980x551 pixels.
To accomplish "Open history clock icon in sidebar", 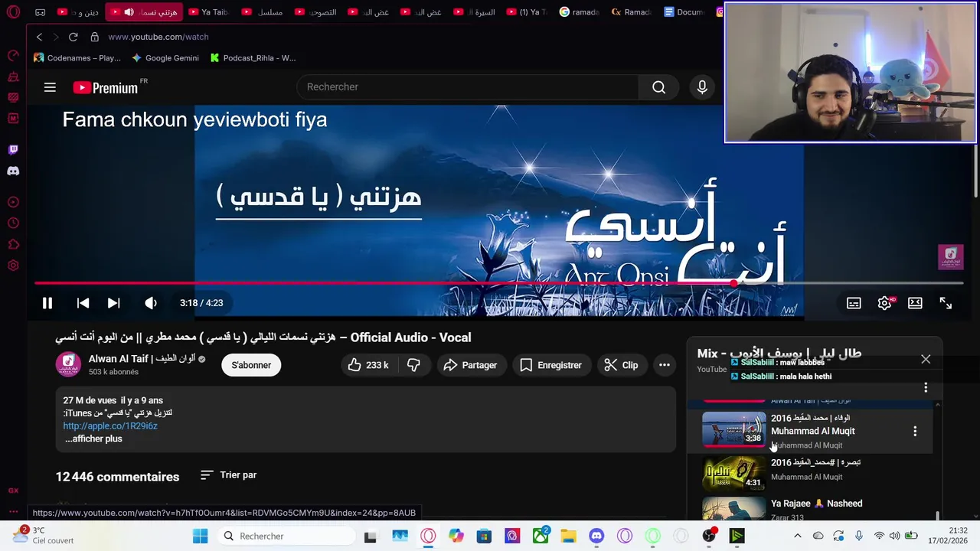I will click(x=13, y=223).
